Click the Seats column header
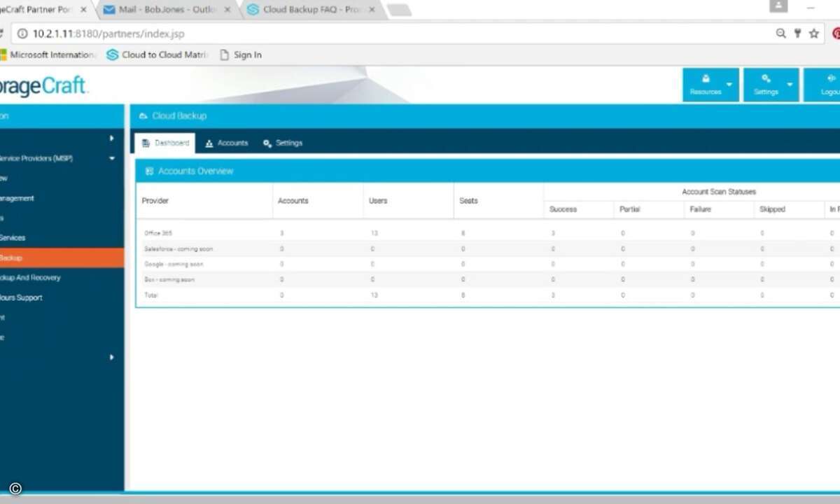The image size is (840, 504). 468,201
